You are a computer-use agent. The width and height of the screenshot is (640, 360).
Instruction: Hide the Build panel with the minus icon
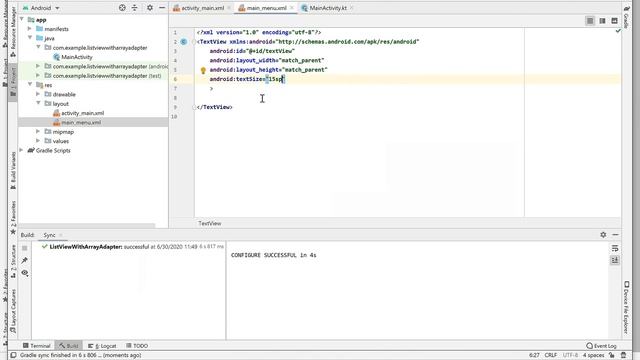point(616,235)
